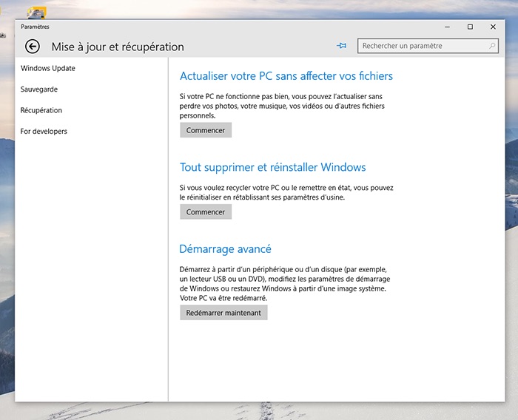Click the "Paramètres" window title text
The image size is (518, 420).
coord(35,27)
